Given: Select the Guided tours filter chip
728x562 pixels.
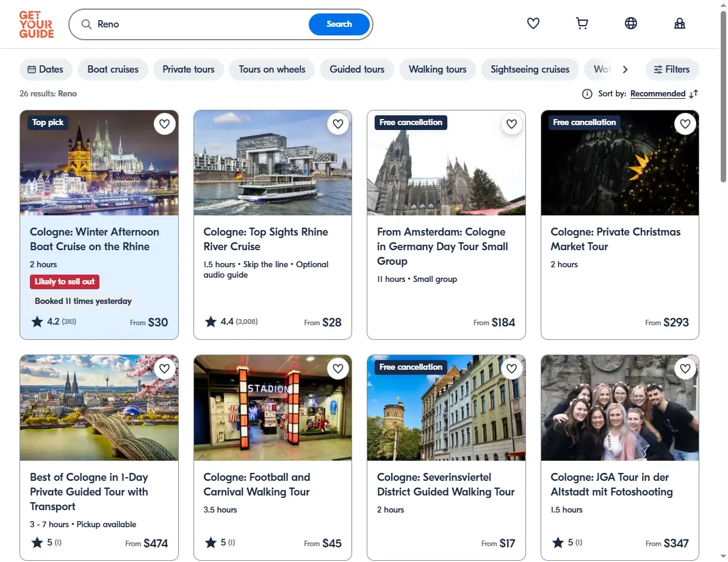Looking at the screenshot, I should tap(357, 70).
